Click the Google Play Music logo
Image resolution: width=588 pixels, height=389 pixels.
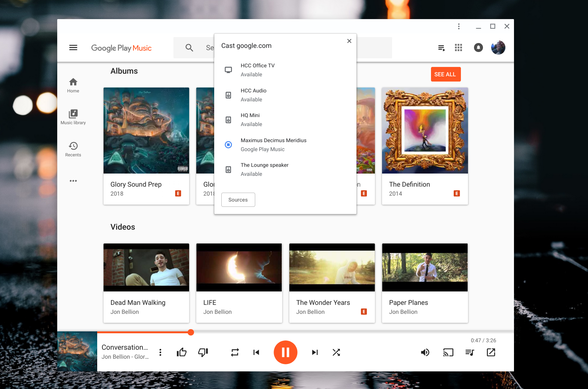(x=121, y=48)
